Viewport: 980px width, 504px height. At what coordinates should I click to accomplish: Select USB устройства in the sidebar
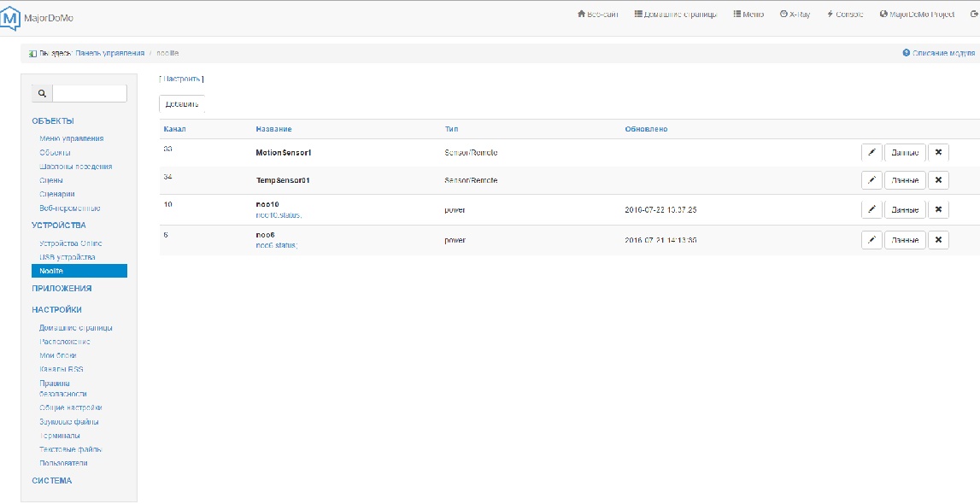(x=67, y=257)
